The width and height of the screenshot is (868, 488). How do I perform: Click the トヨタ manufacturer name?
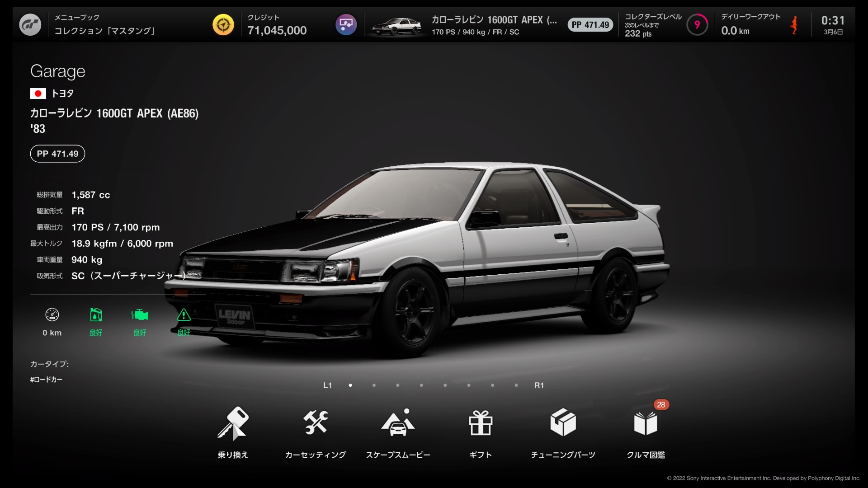tap(62, 94)
